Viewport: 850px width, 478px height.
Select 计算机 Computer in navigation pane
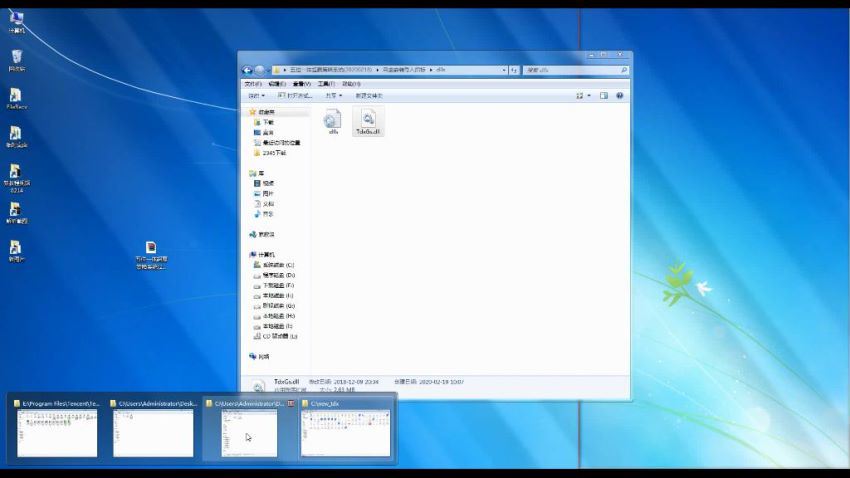tap(262, 255)
